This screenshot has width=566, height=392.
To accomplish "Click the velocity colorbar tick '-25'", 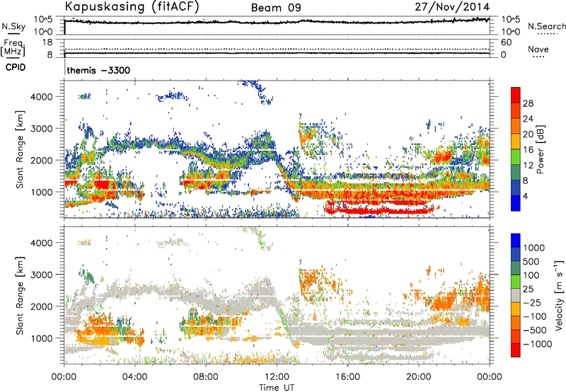I will pyautogui.click(x=532, y=302).
